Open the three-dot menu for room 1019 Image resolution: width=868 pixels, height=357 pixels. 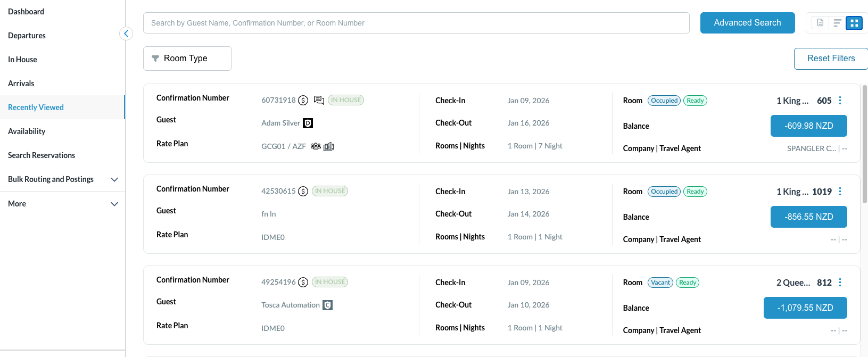(840, 192)
